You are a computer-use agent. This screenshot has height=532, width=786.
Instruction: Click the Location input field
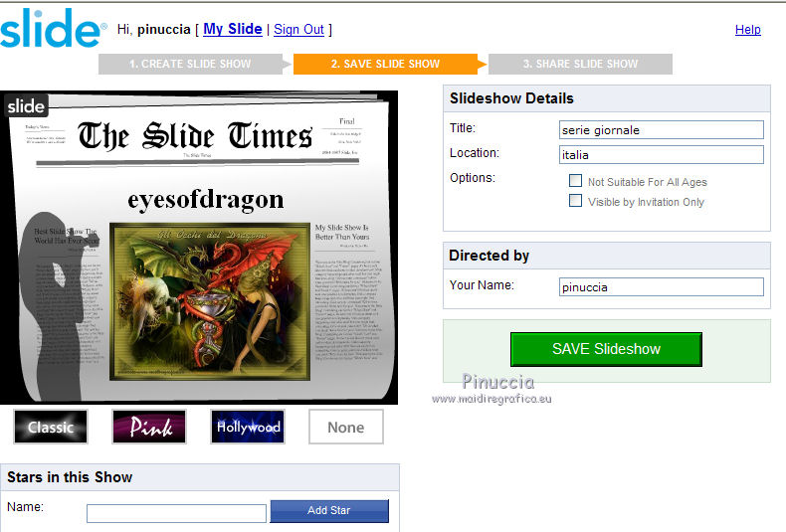tap(662, 155)
